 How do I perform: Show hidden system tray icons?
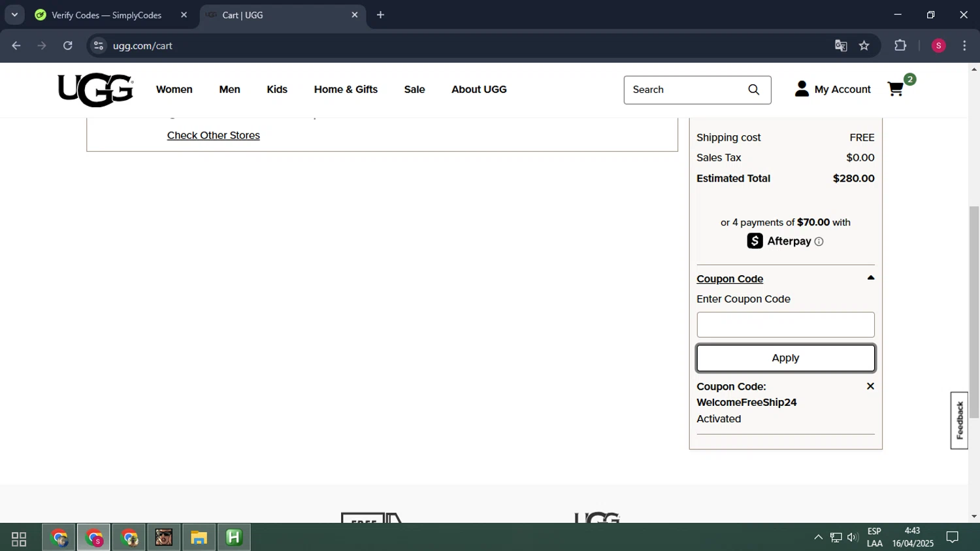pos(818,537)
